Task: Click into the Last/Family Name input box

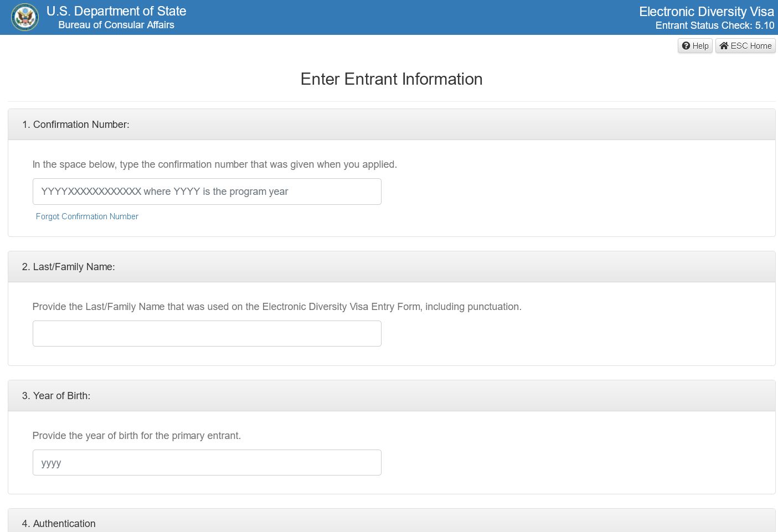Action: pyautogui.click(x=207, y=334)
